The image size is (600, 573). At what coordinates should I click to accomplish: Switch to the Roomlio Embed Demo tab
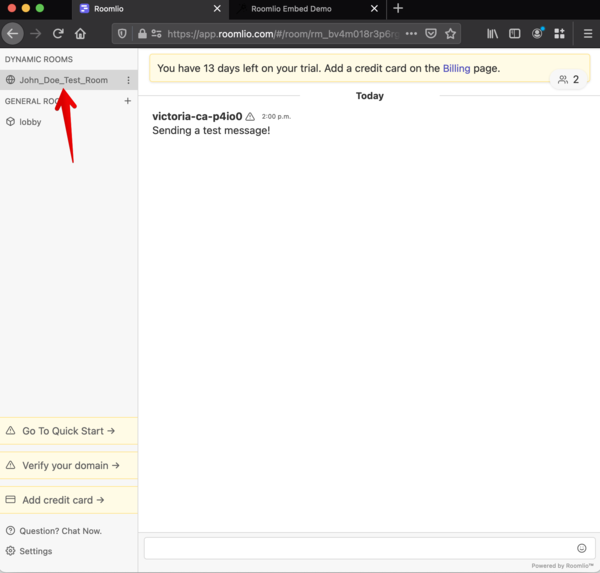point(298,8)
